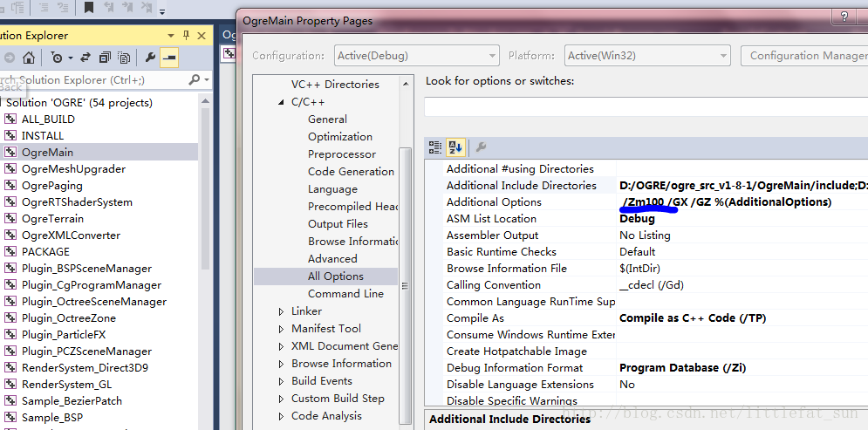Close the Solution Explorer panel
This screenshot has width=868, height=430.
click(x=202, y=36)
